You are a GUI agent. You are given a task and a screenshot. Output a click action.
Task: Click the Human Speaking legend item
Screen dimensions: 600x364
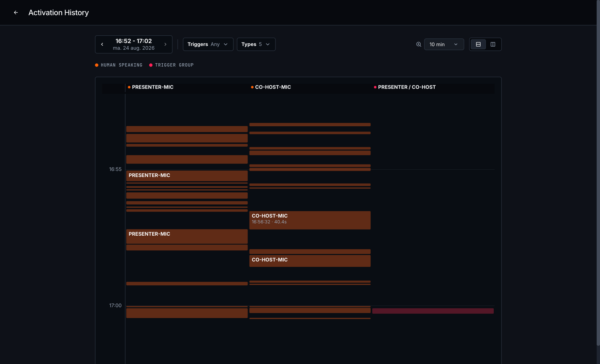[x=119, y=65]
